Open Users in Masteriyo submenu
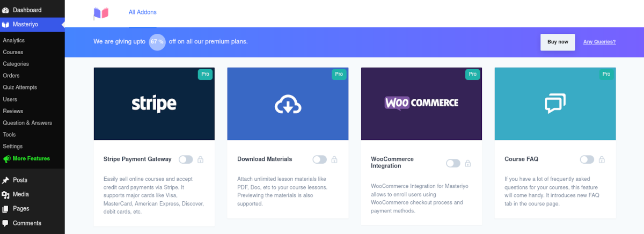Screen dimensions: 644x234 pos(10,99)
